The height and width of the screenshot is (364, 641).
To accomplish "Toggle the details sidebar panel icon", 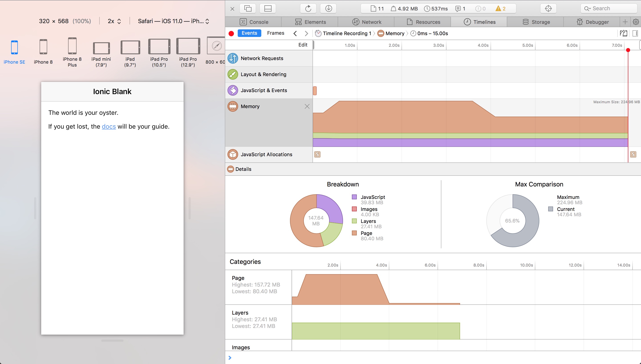I will click(x=635, y=33).
